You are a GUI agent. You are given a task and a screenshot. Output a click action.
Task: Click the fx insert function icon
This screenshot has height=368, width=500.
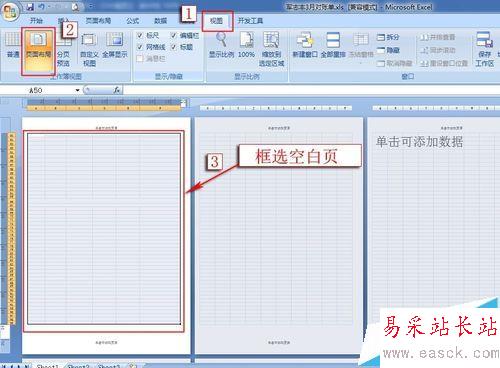coord(117,90)
